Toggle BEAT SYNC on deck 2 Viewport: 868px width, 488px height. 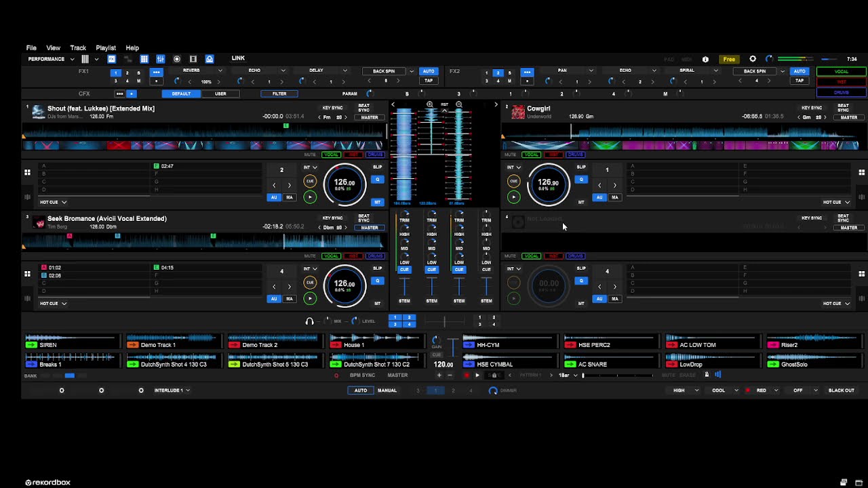click(844, 108)
